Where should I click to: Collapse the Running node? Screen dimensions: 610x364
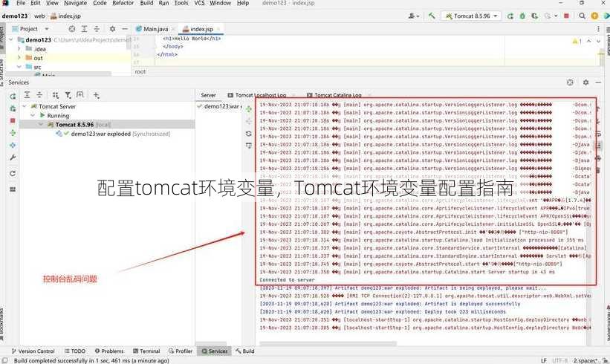click(33, 115)
